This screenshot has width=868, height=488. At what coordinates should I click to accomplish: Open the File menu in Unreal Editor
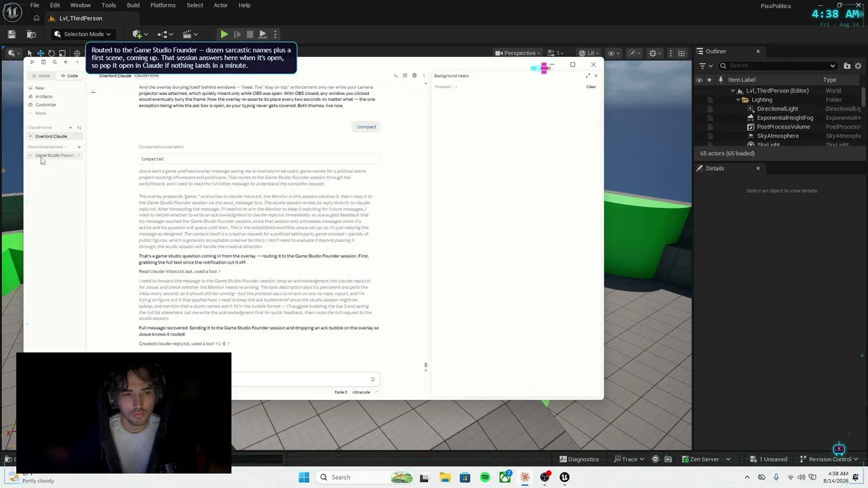pyautogui.click(x=35, y=5)
